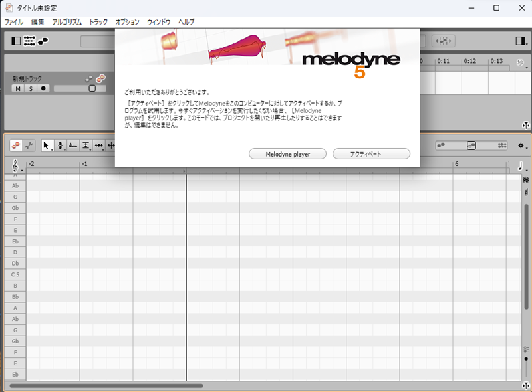Show the track list pane icon
532x392 pixels.
pos(29,41)
